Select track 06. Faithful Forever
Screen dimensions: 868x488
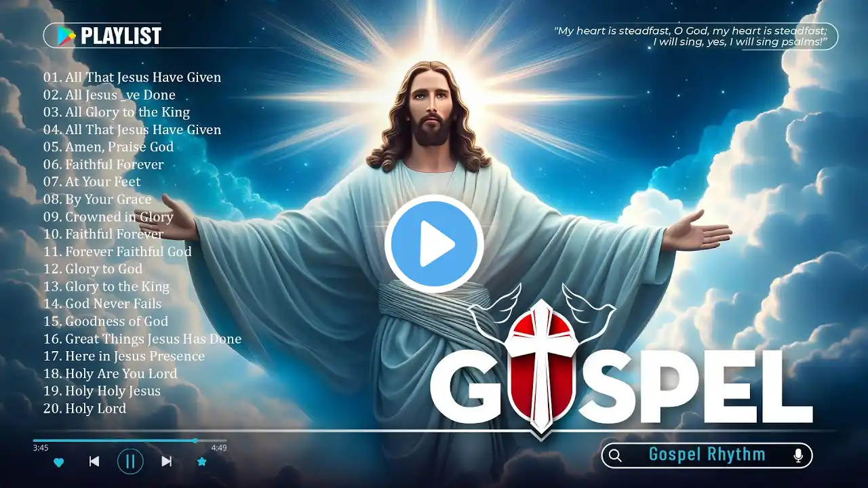103,165
